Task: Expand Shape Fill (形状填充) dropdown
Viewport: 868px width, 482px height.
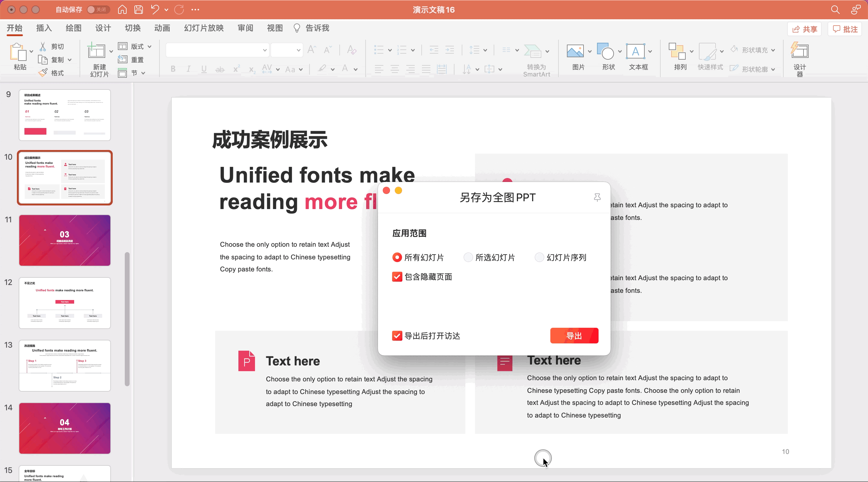Action: coord(773,50)
